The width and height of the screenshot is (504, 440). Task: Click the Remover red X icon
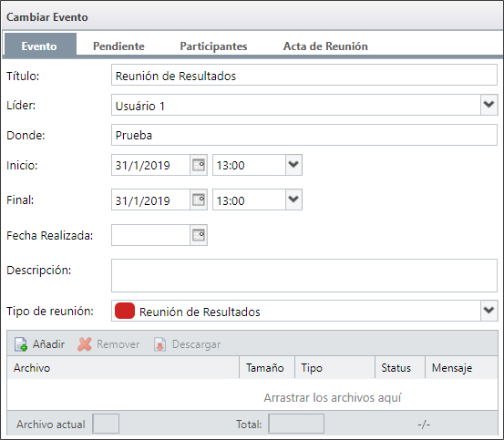[x=85, y=344]
